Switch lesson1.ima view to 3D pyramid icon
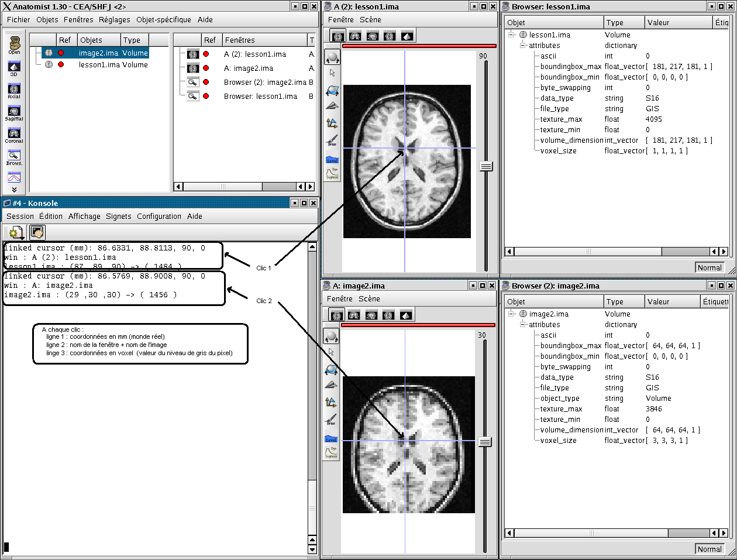 408,36
